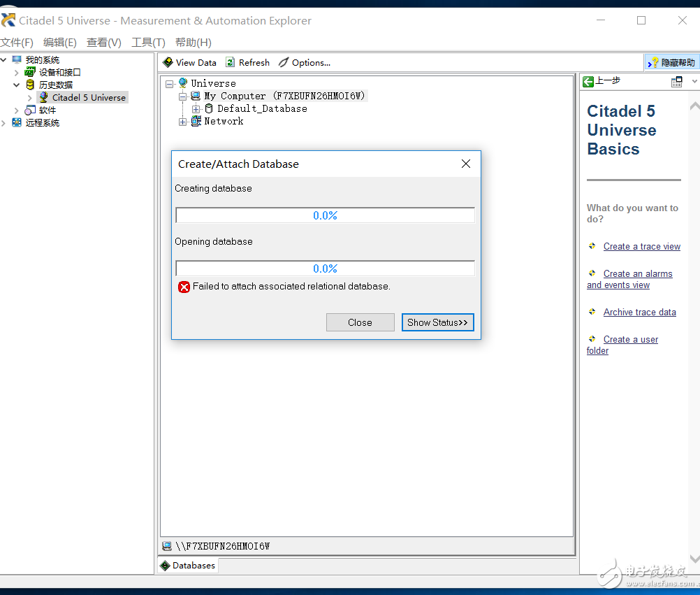
Task: Click the Create a trace view bullet icon
Action: click(x=592, y=245)
